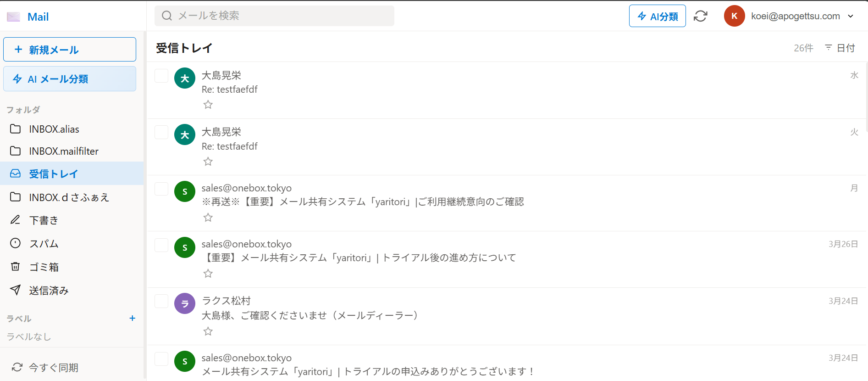Open the ゴミ箱 (Trash) folder

[x=44, y=267]
